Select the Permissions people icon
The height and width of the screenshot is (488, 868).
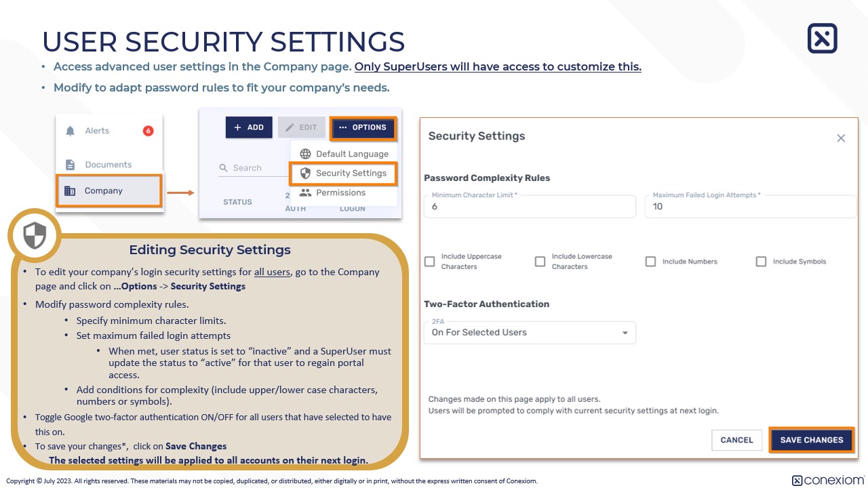[x=306, y=192]
